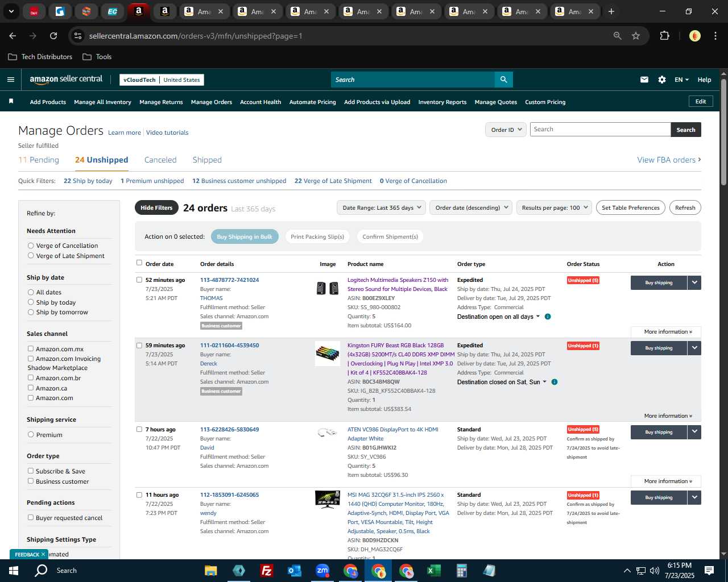Check the Amazon.ca sales channel box
The image size is (728, 582).
tap(31, 388)
